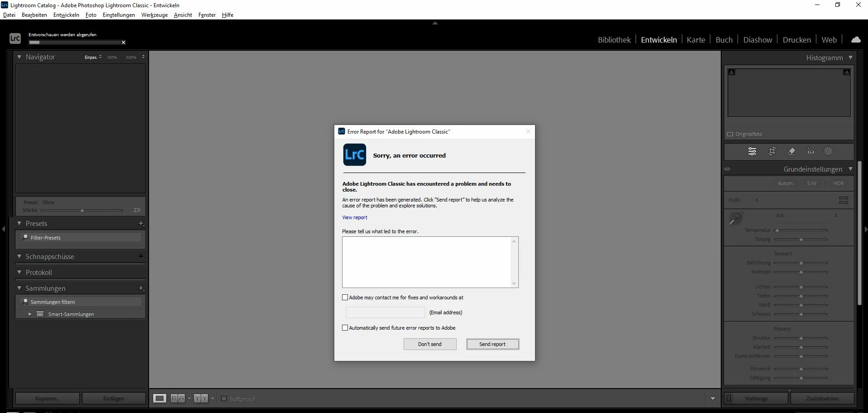Toggle Grundeinstellungen panel visibility eye
The width and height of the screenshot is (868, 413).
(x=727, y=169)
